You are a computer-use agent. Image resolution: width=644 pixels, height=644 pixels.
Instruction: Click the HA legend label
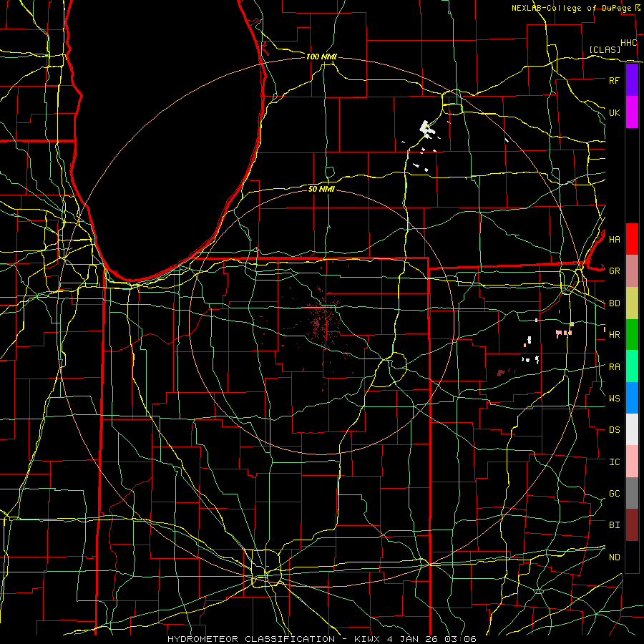(x=614, y=240)
